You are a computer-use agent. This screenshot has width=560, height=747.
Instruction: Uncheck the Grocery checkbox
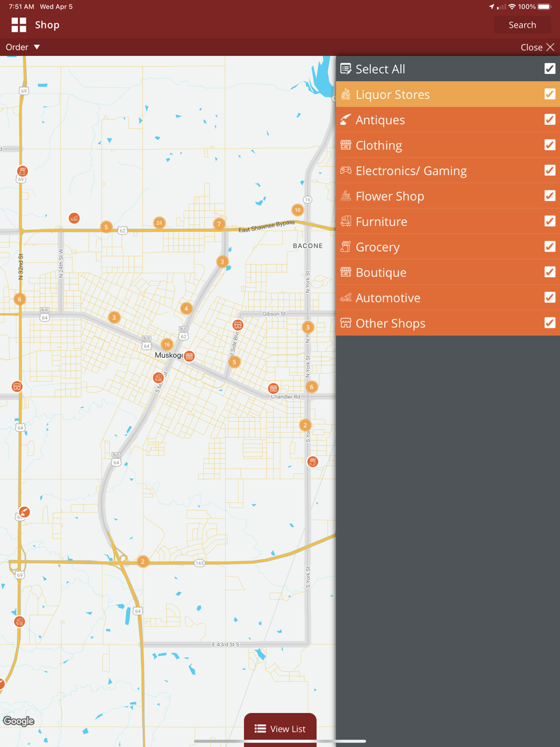pyautogui.click(x=550, y=246)
